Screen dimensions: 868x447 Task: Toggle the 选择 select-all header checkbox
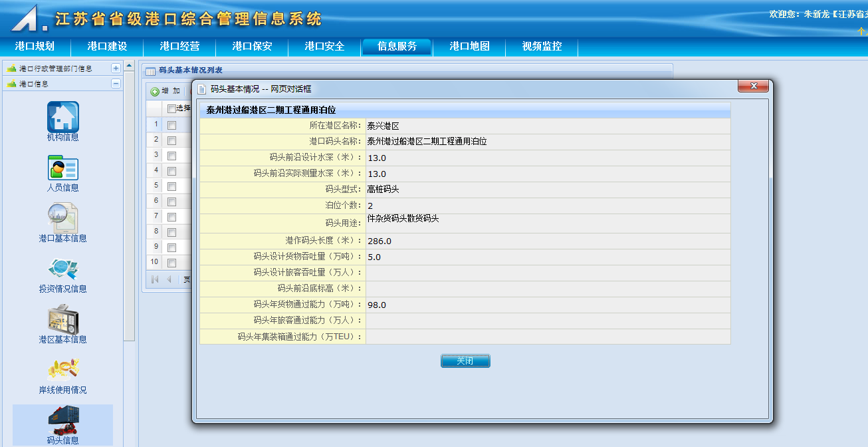click(x=171, y=108)
